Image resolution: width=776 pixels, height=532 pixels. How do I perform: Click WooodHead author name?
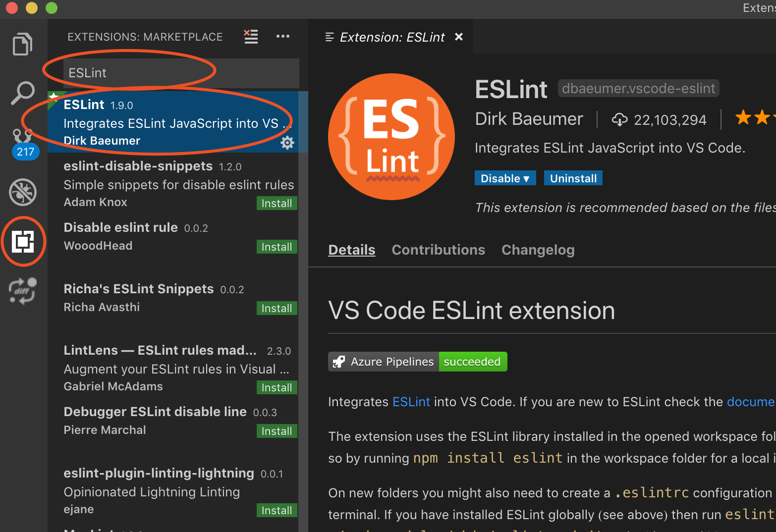coord(98,246)
